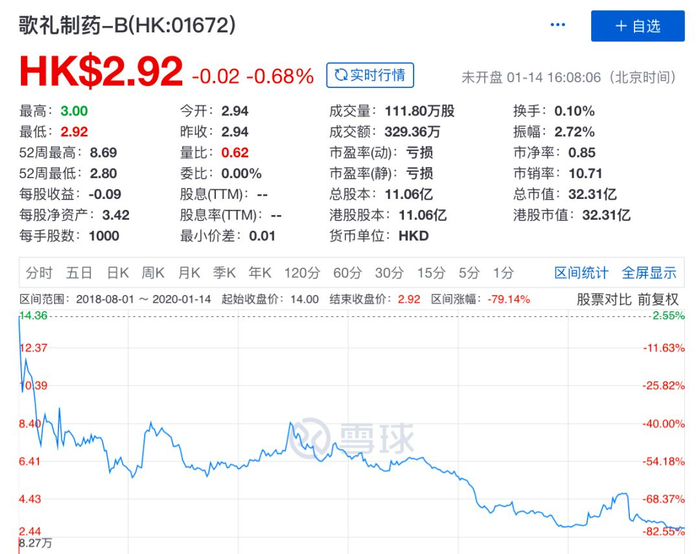This screenshot has width=700, height=554.
Task: Click the 市盈率(动) value 亏损
Action: pyautogui.click(x=419, y=153)
